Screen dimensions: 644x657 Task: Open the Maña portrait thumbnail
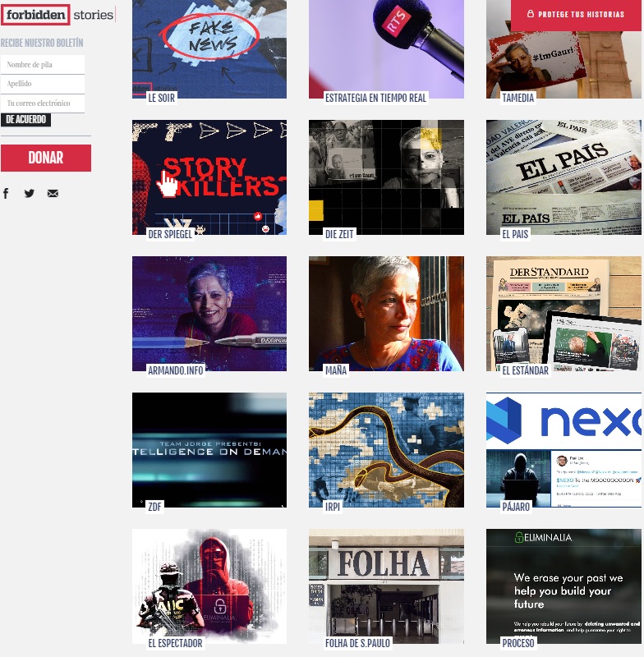(386, 314)
